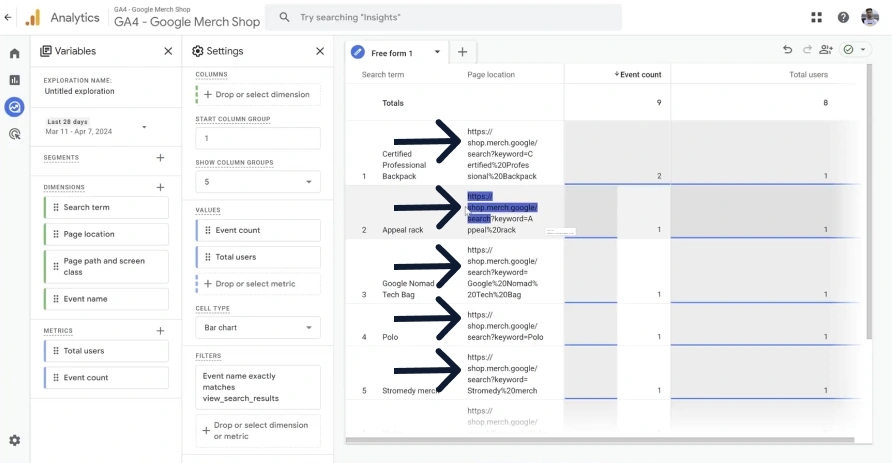892x463 pixels.
Task: Select the Total users metric chip
Action: point(106,351)
